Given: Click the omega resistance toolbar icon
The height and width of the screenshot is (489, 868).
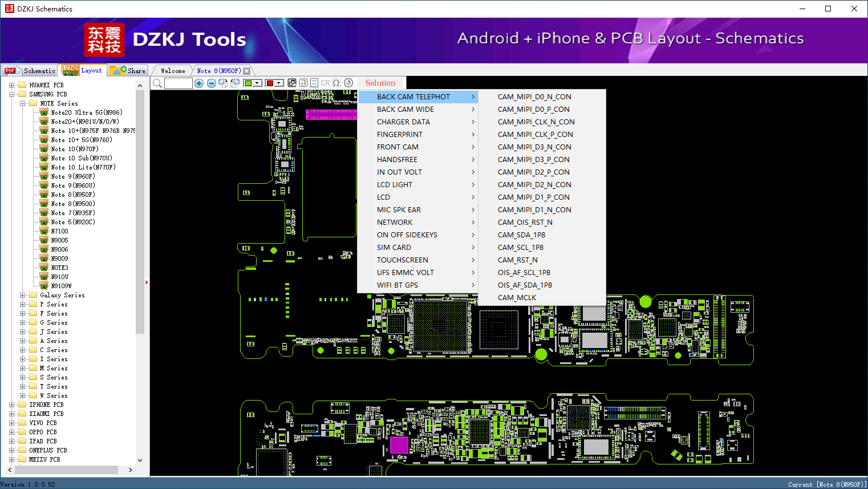Looking at the screenshot, I should 336,83.
